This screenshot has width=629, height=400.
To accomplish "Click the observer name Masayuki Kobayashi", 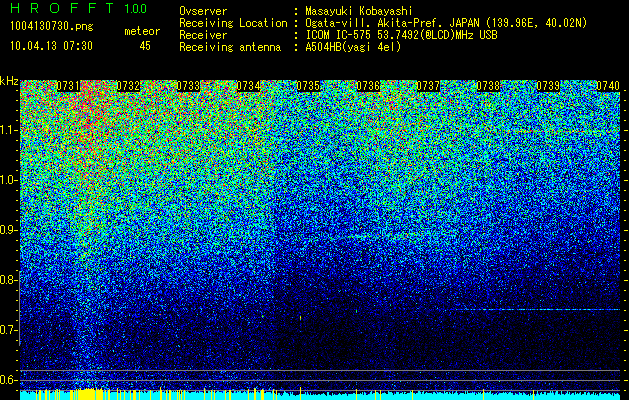I will click(x=359, y=11).
